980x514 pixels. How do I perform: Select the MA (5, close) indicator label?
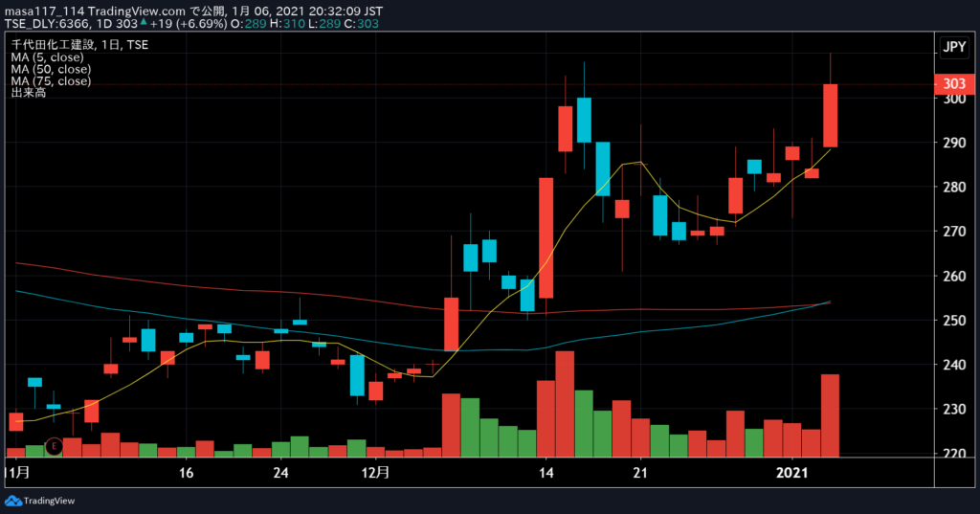47,56
